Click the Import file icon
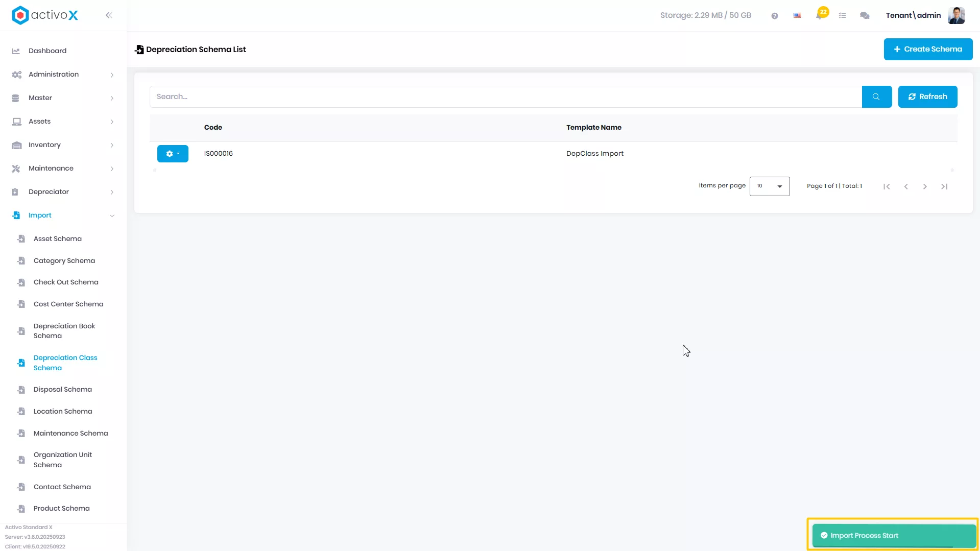The width and height of the screenshot is (980, 551). pos(16,215)
